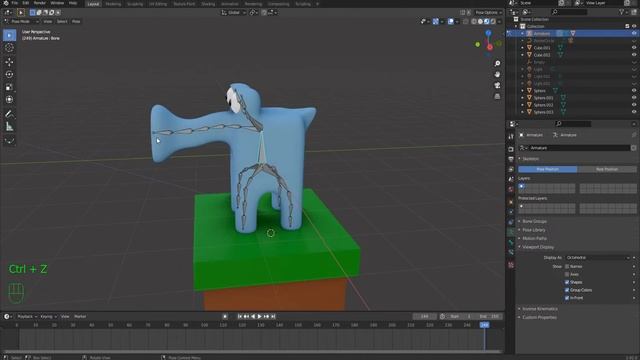Expand the Bone Groups panel

pyautogui.click(x=534, y=221)
